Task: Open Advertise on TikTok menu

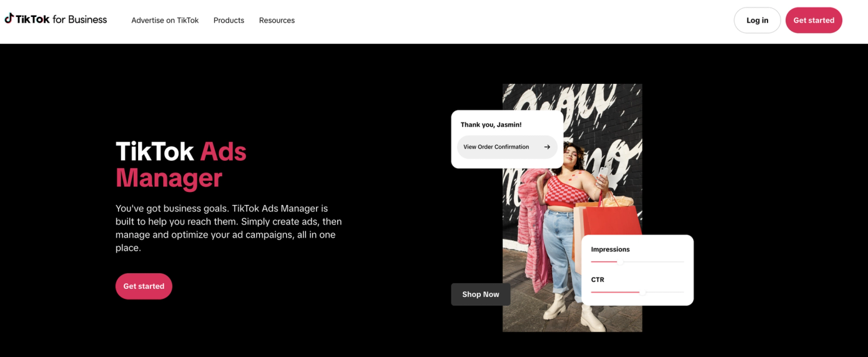Action: pos(165,20)
